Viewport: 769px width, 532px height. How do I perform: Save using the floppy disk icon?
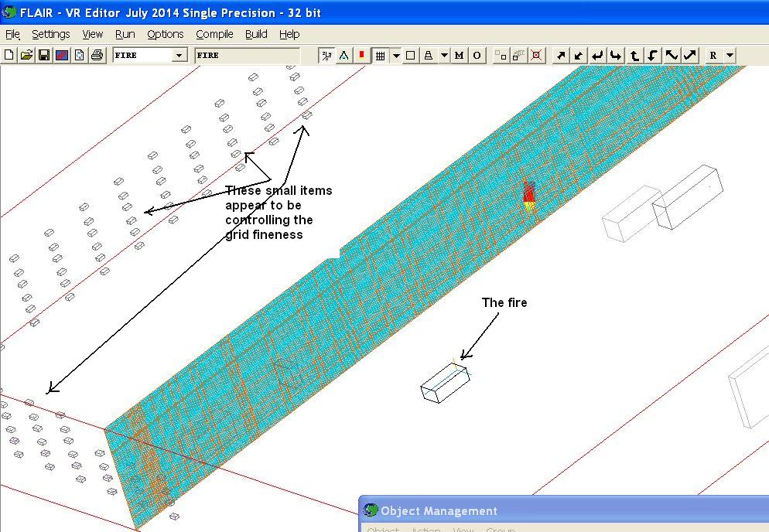coord(44,55)
